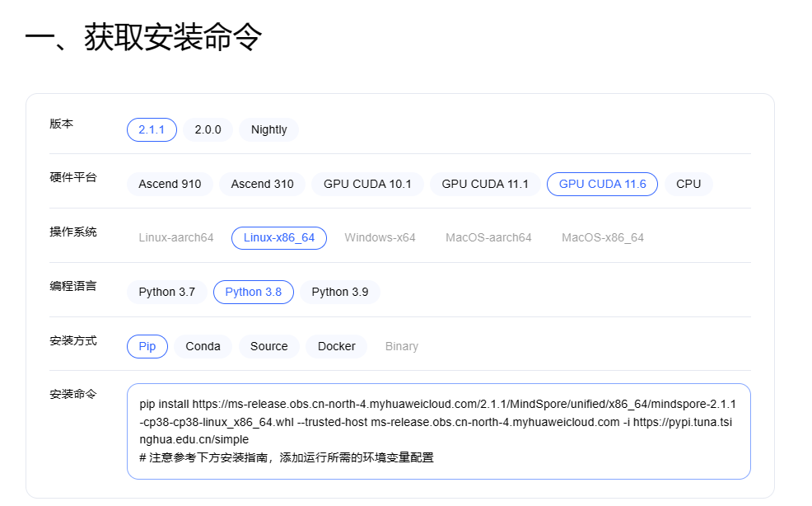The height and width of the screenshot is (506, 812).
Task: Select Ascend 910 hardware platform
Action: 170,184
